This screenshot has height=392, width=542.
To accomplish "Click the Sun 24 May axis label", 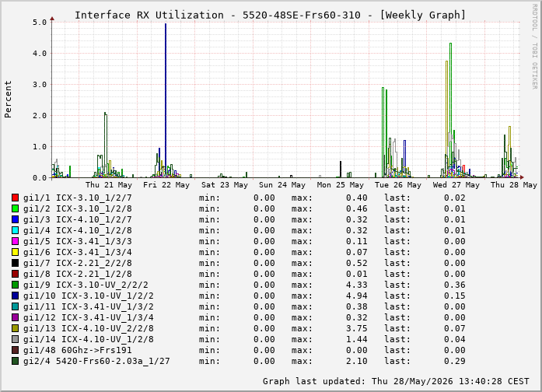I will [282, 185].
